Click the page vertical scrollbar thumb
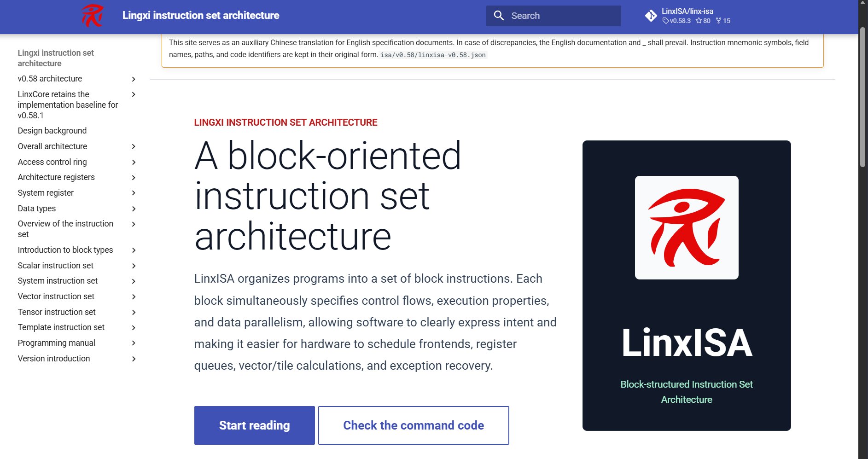This screenshot has height=459, width=868. click(x=863, y=97)
